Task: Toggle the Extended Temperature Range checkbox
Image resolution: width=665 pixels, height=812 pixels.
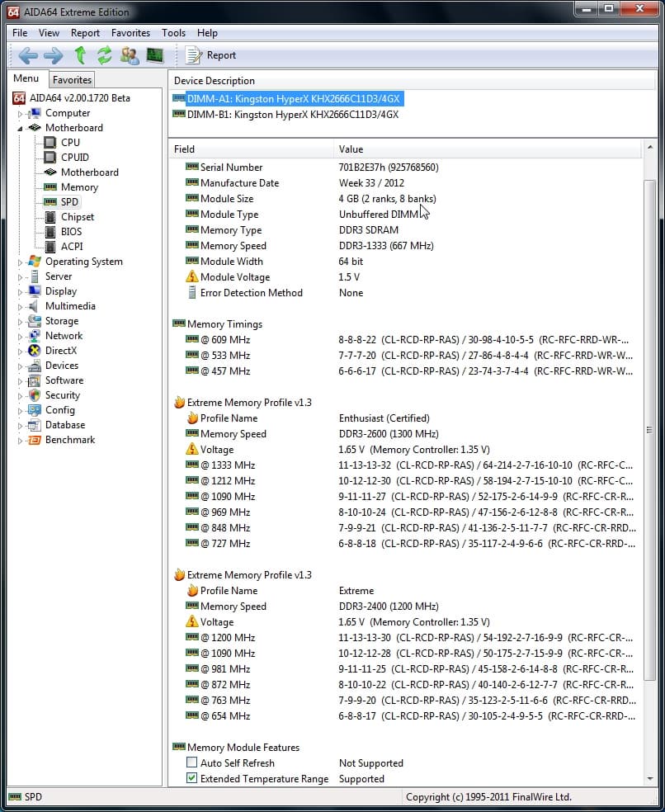Action: tap(191, 778)
